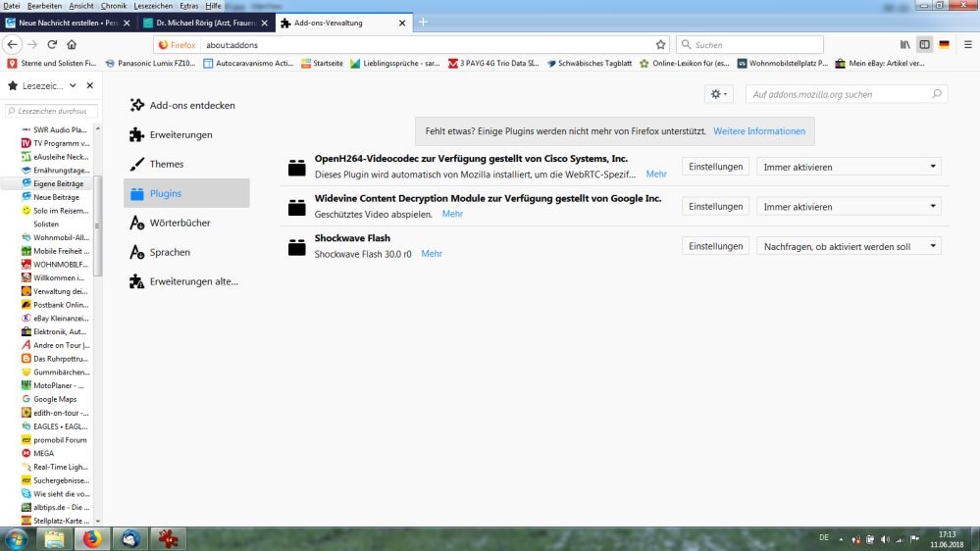Close the Dr. Michael Rörig tab

pyautogui.click(x=265, y=24)
